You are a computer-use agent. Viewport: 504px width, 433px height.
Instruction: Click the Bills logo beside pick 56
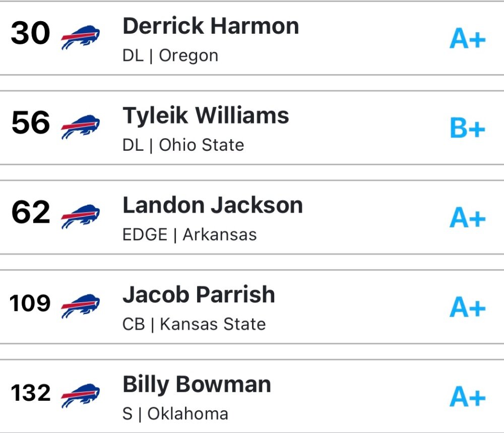pos(80,127)
